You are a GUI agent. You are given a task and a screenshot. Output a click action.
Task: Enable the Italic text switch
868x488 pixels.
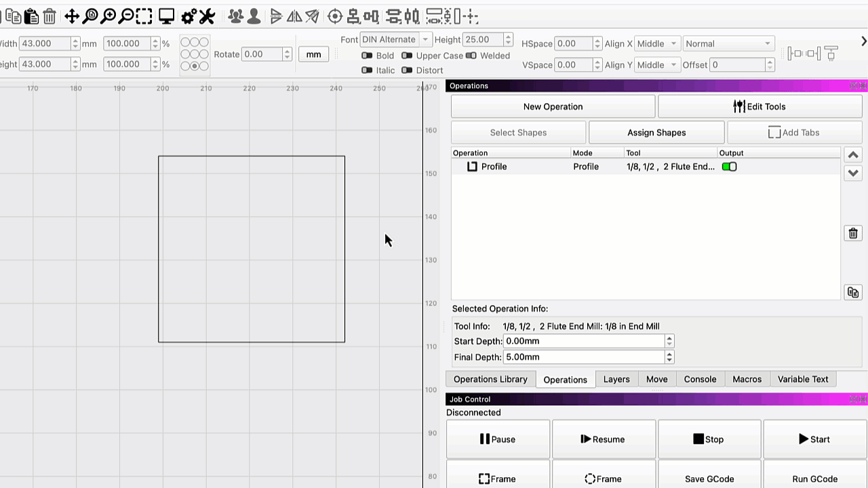(367, 70)
